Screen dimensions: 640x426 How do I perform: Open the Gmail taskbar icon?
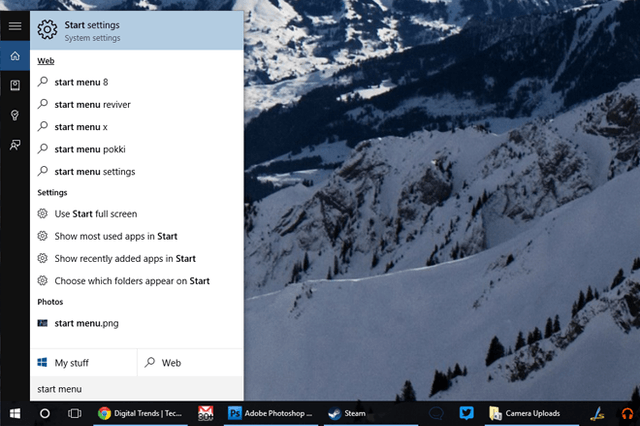205,413
